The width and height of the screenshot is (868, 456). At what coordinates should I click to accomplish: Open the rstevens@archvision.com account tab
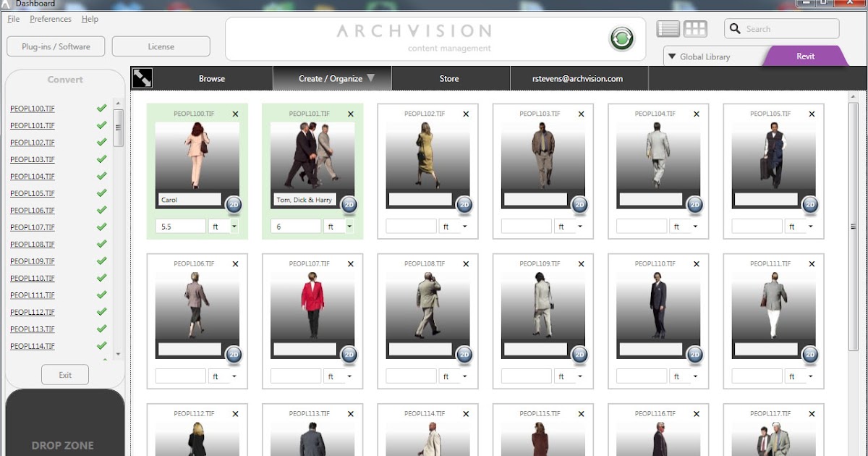(577, 78)
